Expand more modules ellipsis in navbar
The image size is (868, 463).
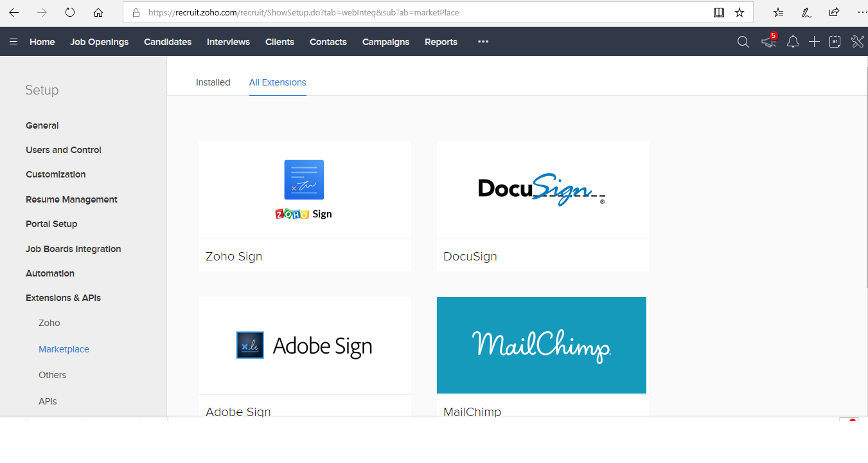pyautogui.click(x=483, y=42)
